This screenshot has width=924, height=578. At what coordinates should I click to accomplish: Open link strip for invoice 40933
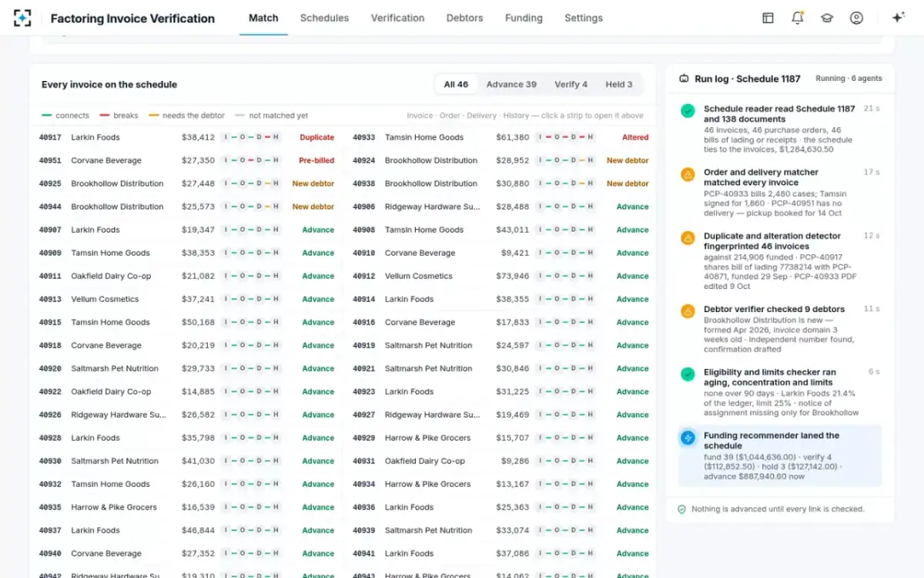point(565,137)
